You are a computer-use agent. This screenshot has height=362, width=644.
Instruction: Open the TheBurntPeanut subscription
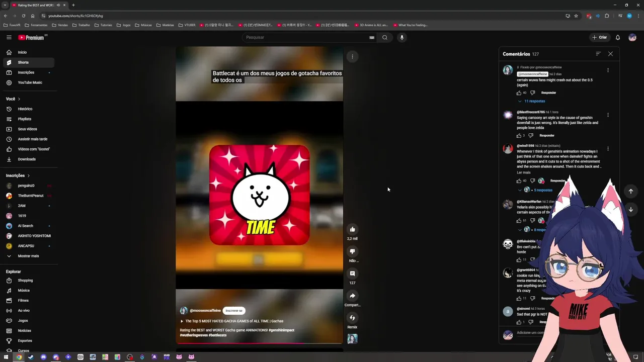pos(29,196)
